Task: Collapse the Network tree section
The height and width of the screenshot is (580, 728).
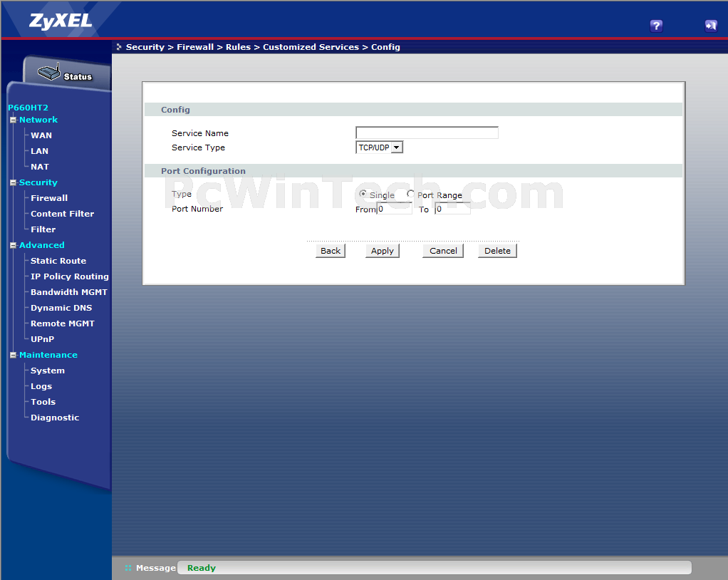Action: tap(13, 120)
